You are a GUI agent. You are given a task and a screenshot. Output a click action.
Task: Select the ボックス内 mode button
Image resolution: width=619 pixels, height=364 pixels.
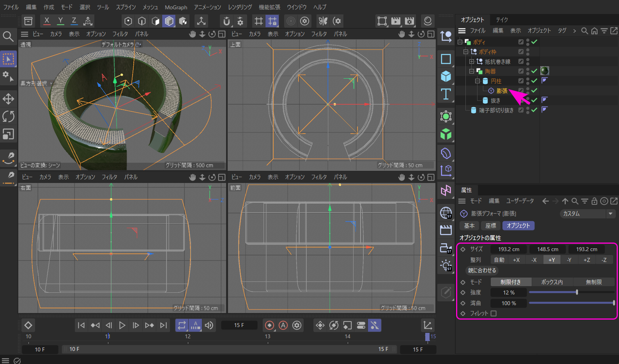[x=552, y=282]
